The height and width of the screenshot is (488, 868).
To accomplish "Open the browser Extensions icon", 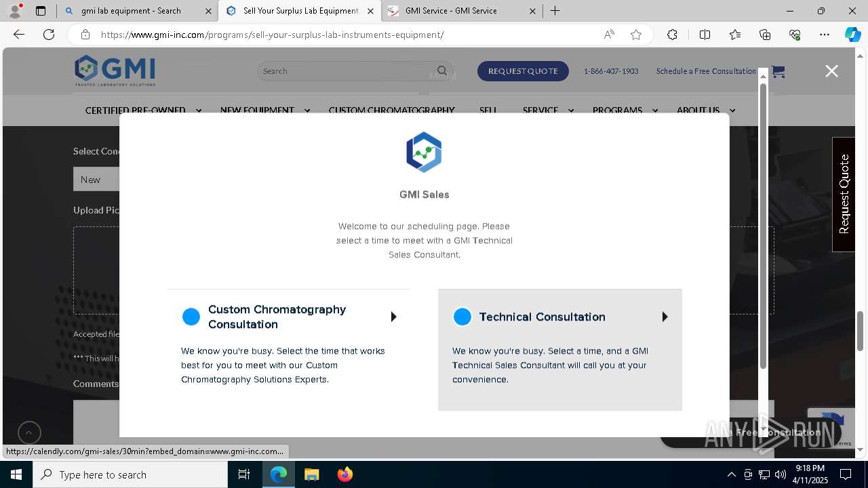I will (672, 35).
